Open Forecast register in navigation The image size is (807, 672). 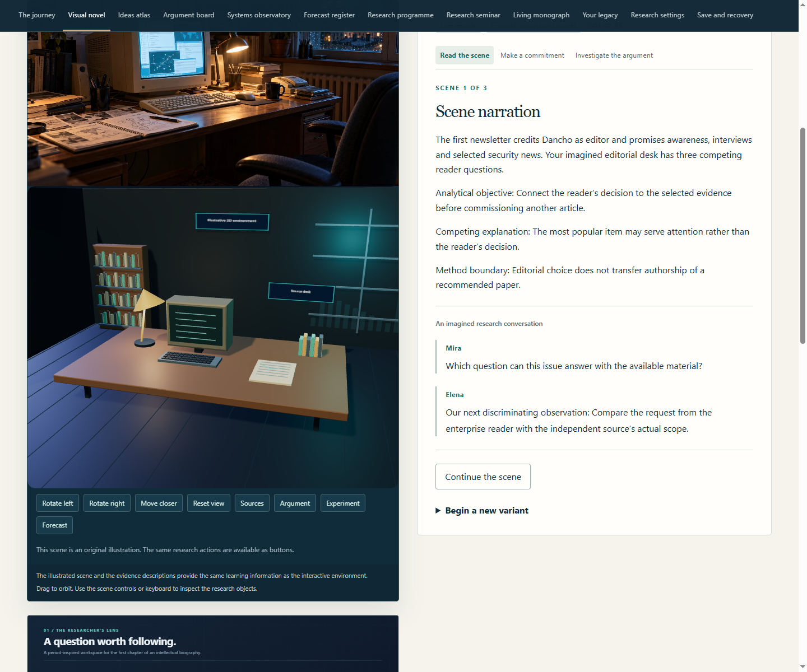[330, 15]
